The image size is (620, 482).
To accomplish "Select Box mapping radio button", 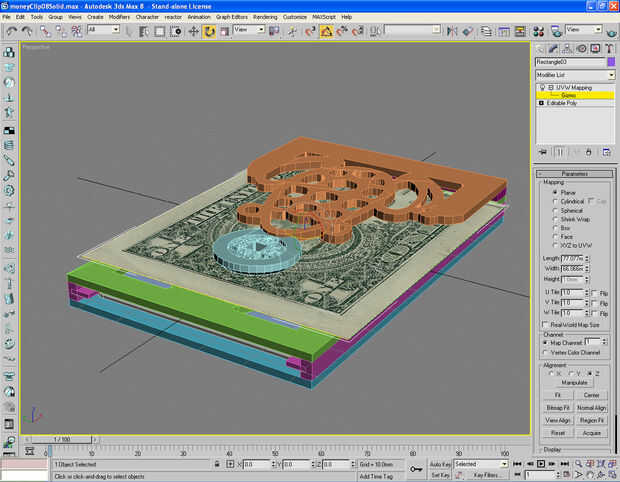I will (x=555, y=228).
